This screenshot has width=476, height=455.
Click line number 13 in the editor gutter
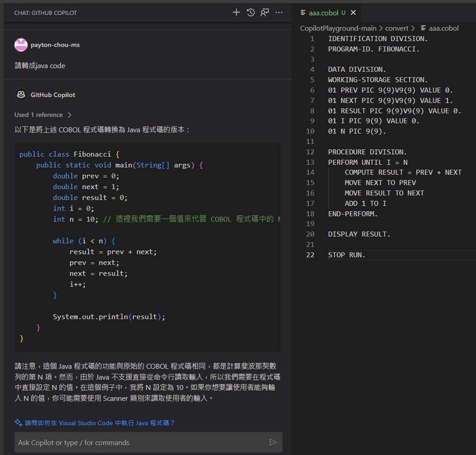pos(310,162)
